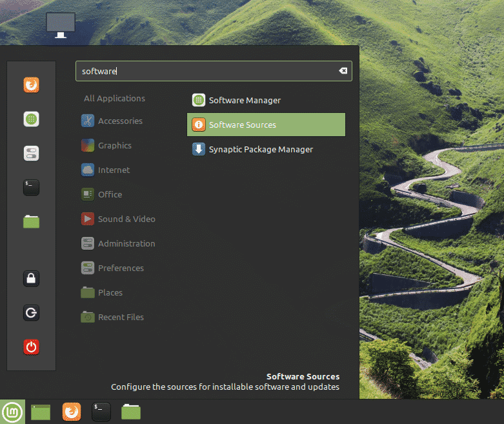Select the Graphics category label
504x424 pixels.
tap(115, 146)
